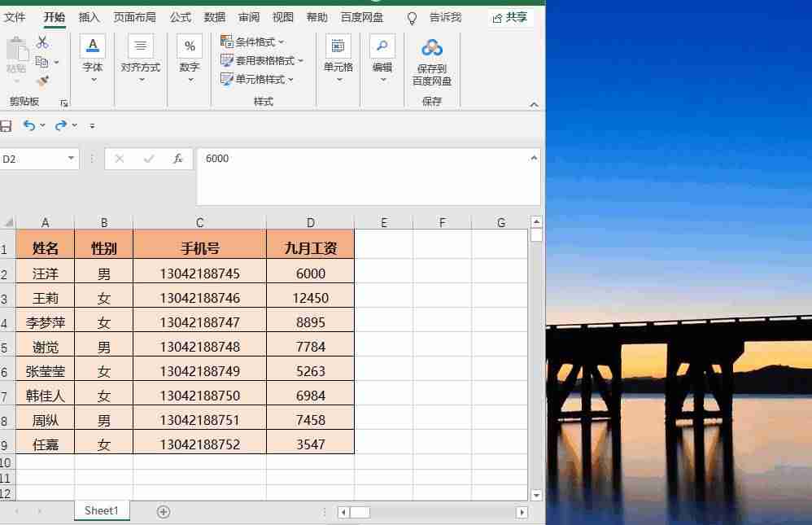Open the Undo history dropdown arrow
The image size is (812, 525).
tap(42, 125)
